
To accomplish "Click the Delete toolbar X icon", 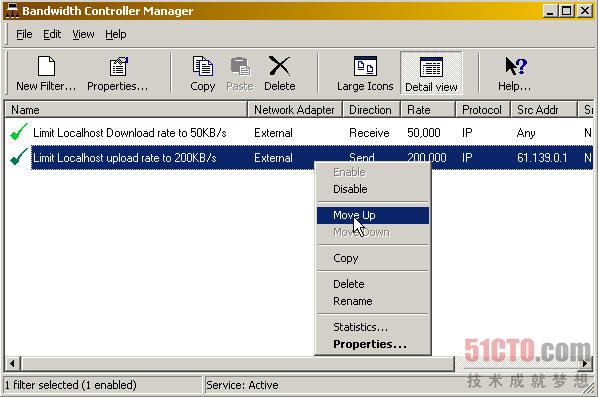I will (x=279, y=66).
